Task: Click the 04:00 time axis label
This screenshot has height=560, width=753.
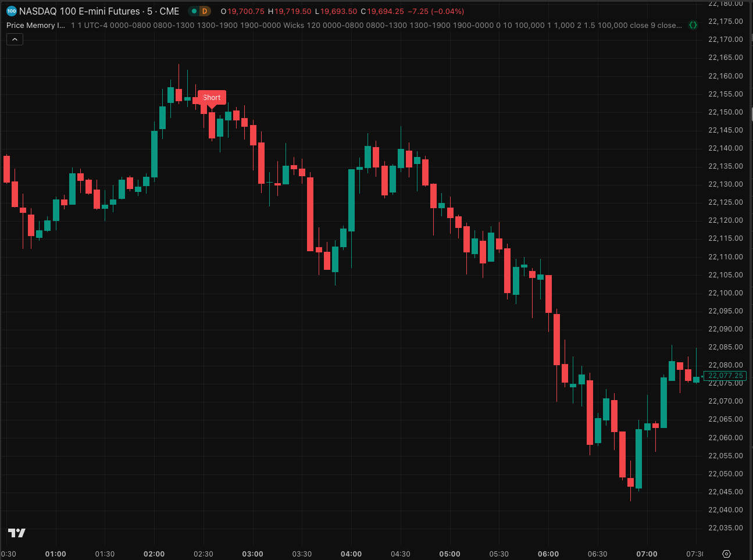Action: point(351,554)
